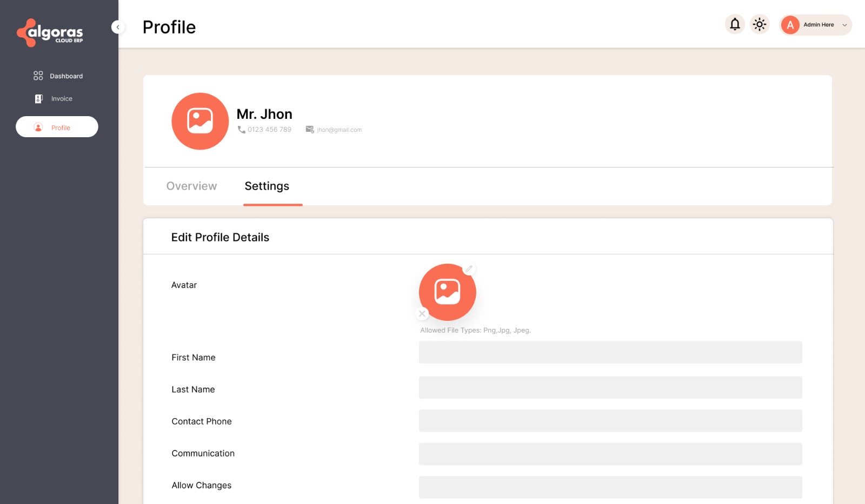
Task: Focus the Communication input field
Action: click(x=610, y=454)
